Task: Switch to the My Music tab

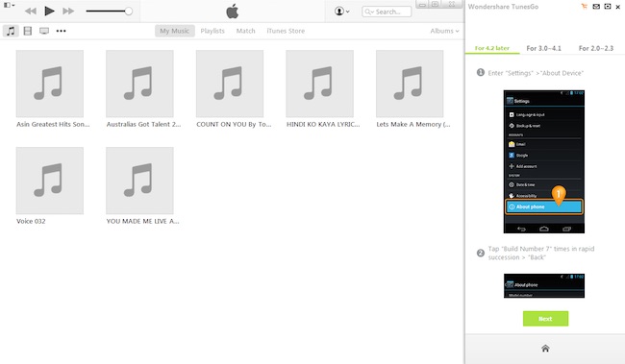Action: (x=175, y=31)
